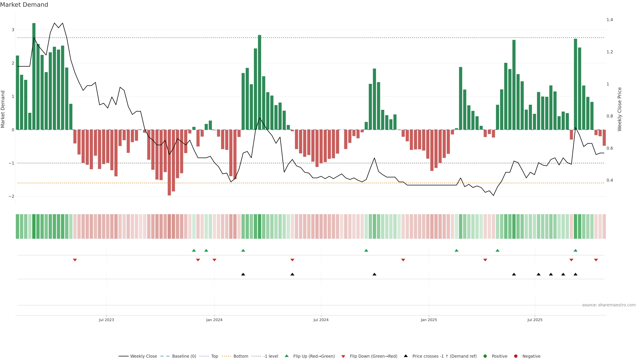
Task: Click the Negative red circle legend icon
Action: tap(516, 356)
